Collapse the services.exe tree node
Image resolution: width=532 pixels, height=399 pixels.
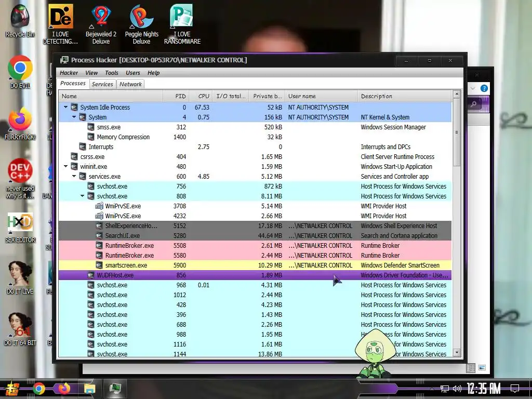point(74,176)
